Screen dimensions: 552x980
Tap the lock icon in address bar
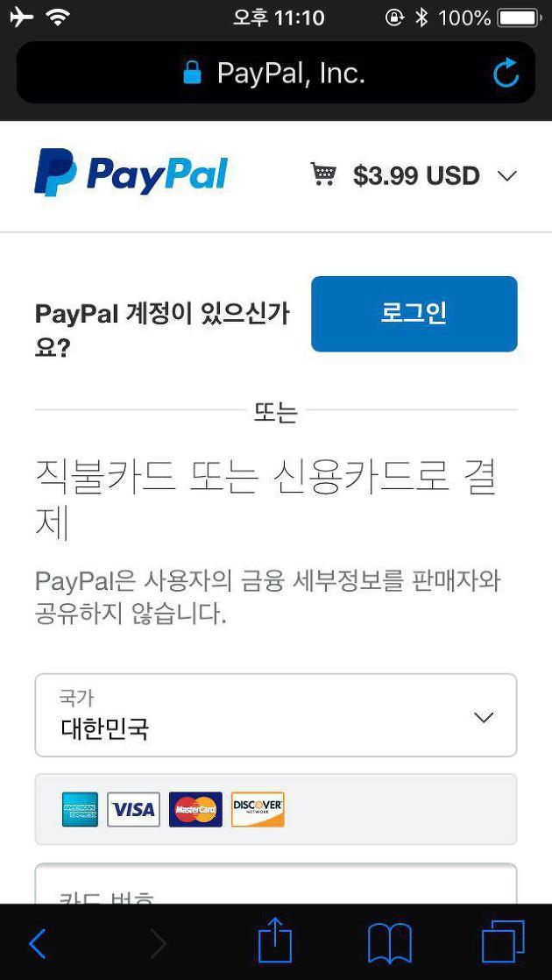coord(193,72)
